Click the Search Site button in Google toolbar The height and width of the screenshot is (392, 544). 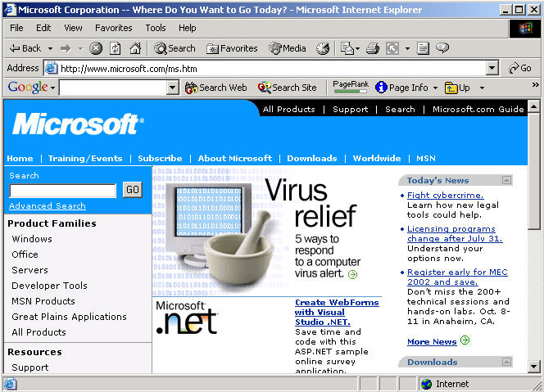coord(287,88)
